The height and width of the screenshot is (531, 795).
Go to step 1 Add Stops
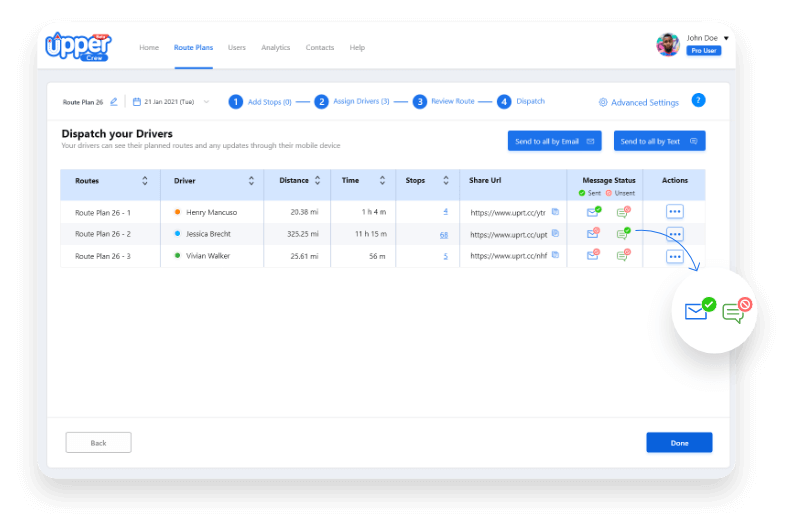[x=260, y=101]
